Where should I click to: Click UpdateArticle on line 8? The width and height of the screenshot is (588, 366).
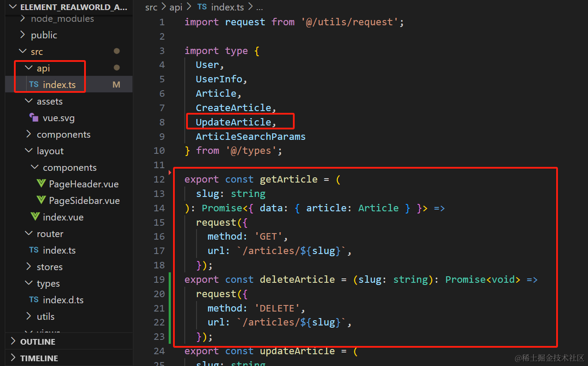[x=233, y=122]
